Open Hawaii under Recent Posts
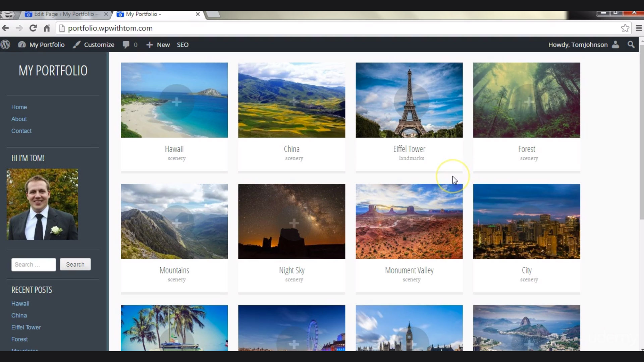The image size is (644, 362). pyautogui.click(x=20, y=303)
